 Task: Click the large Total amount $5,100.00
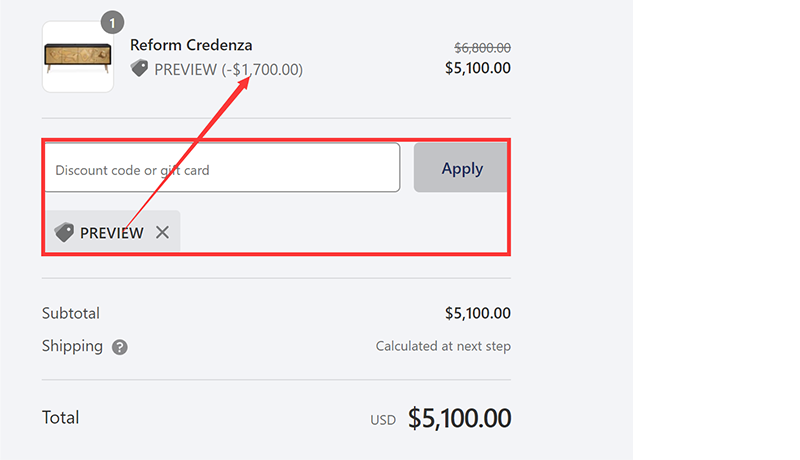tap(459, 418)
